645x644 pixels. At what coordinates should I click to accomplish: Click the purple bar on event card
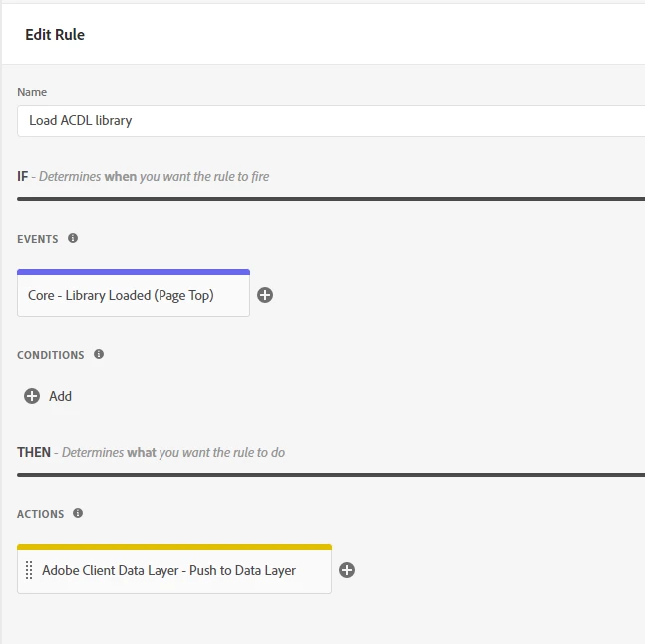pos(134,271)
